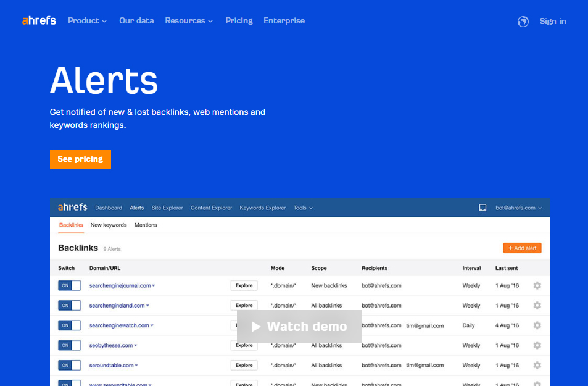Click the See pricing button
588x386 pixels.
pyautogui.click(x=80, y=159)
